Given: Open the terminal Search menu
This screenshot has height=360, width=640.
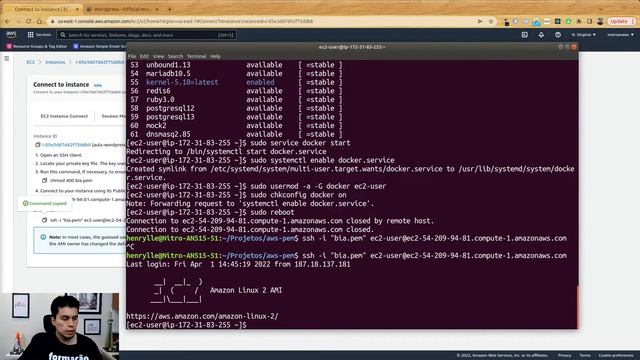Looking at the screenshot, I should click(x=176, y=56).
